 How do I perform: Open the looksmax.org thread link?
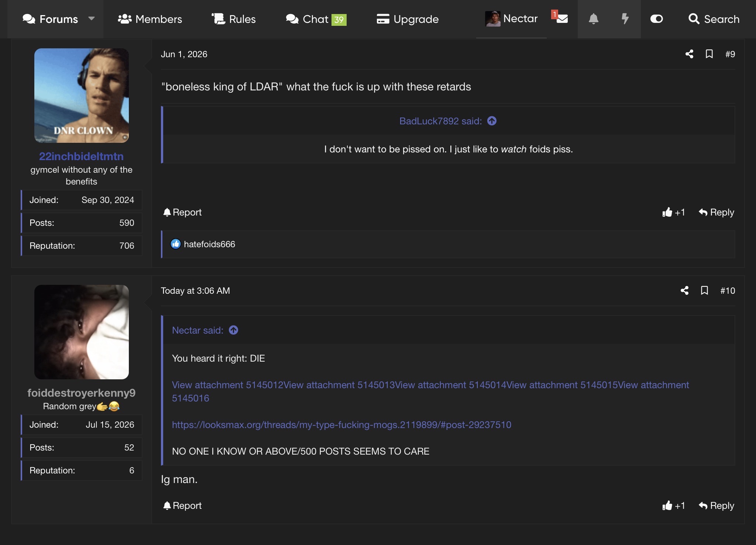(x=341, y=425)
